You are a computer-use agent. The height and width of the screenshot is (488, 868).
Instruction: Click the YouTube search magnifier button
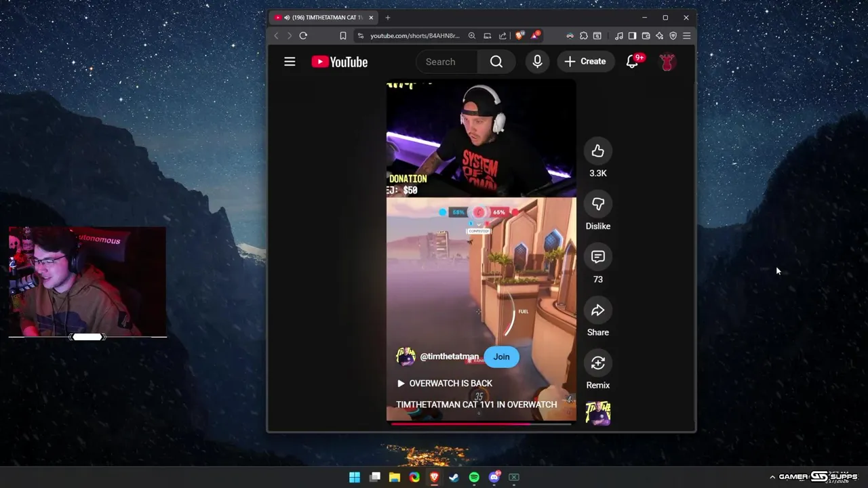tap(496, 62)
